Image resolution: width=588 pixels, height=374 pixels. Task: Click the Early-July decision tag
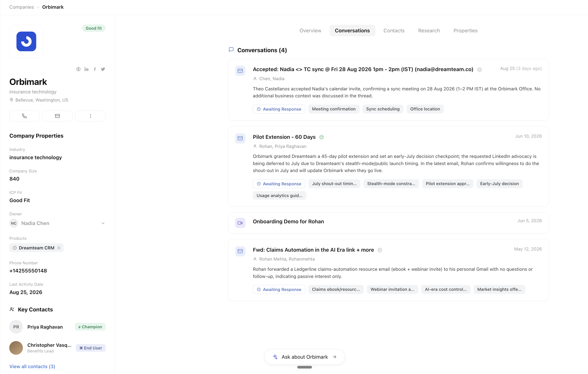pos(499,184)
